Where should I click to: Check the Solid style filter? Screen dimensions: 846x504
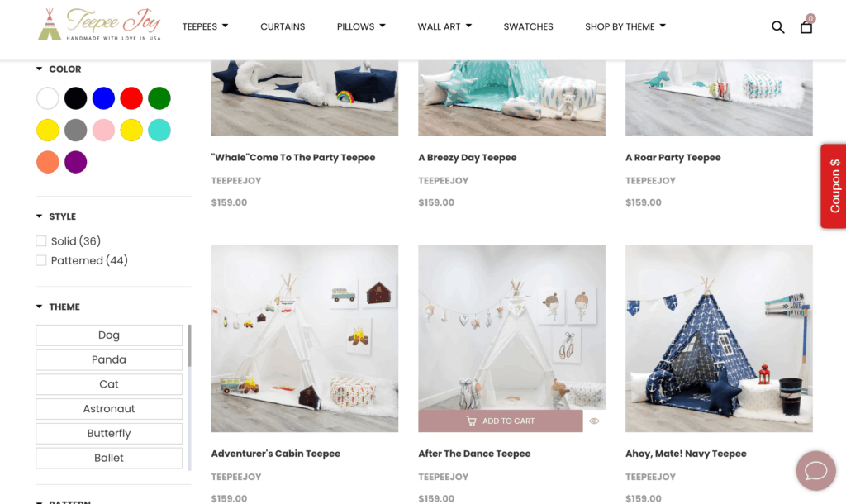(41, 241)
